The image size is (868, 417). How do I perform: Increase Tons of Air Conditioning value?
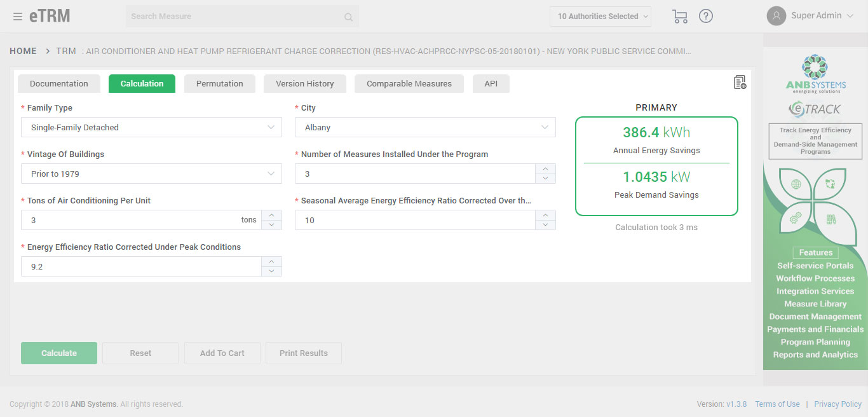(271, 215)
